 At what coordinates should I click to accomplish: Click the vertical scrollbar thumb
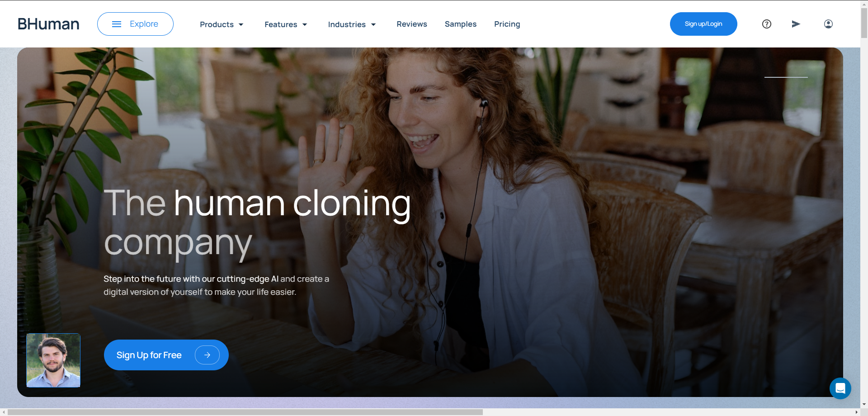(864, 23)
